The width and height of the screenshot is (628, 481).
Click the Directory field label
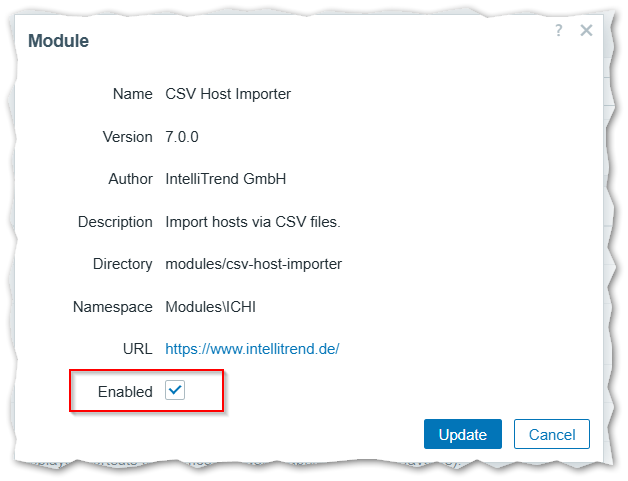pos(122,264)
